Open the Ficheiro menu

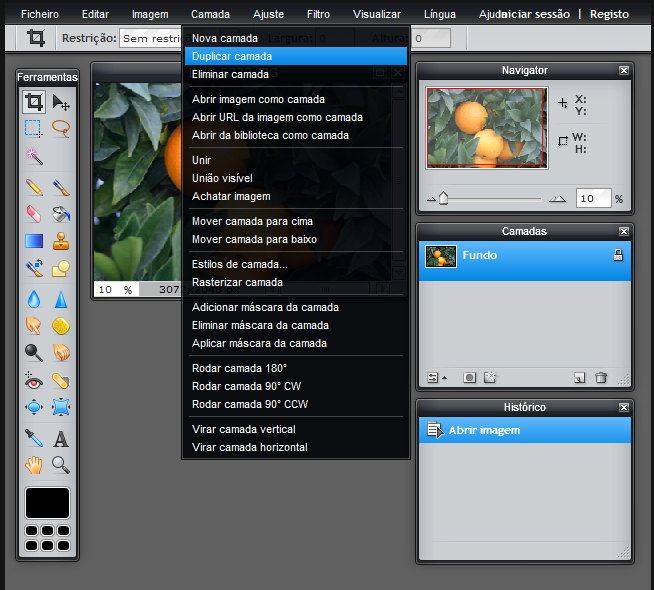pos(40,14)
